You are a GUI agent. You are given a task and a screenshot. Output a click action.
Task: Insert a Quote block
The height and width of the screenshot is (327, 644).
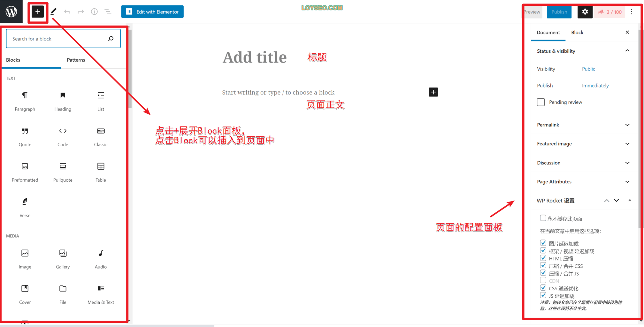tap(25, 137)
